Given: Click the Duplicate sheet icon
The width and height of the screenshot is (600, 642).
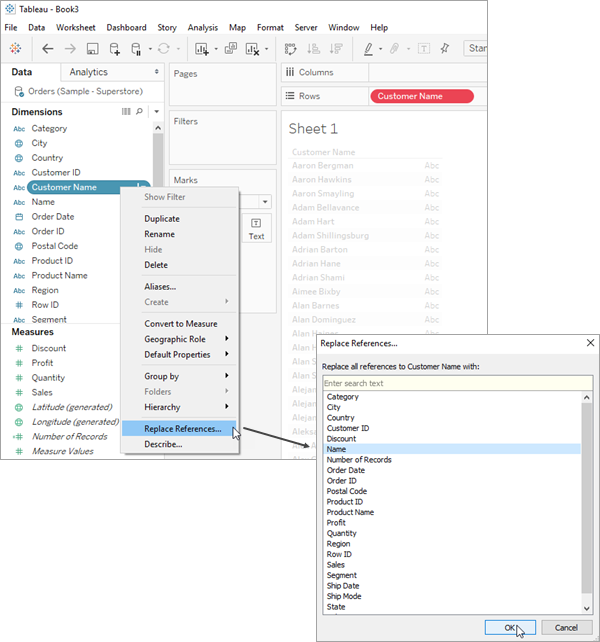Looking at the screenshot, I should pyautogui.click(x=231, y=48).
